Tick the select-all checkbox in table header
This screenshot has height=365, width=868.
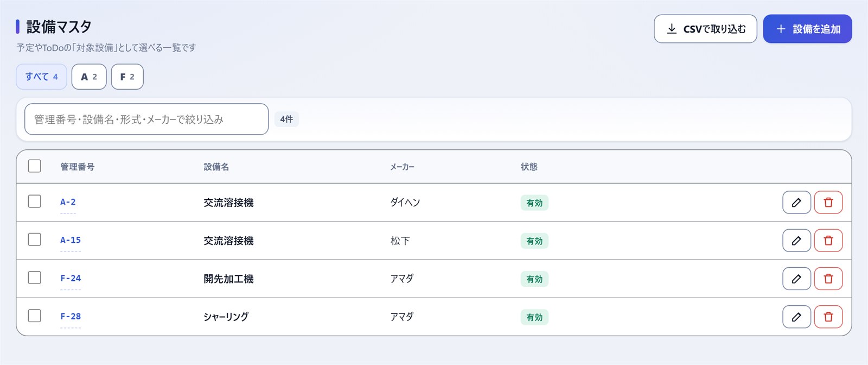point(34,166)
